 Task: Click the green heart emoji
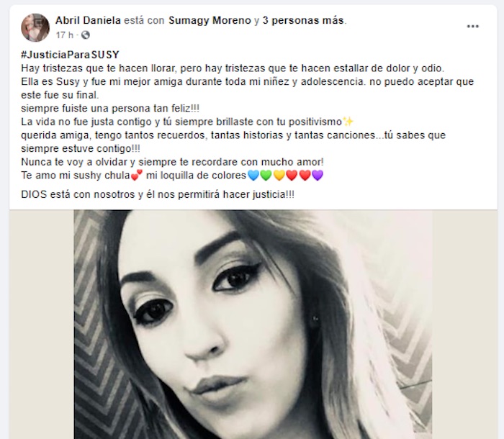pos(266,176)
